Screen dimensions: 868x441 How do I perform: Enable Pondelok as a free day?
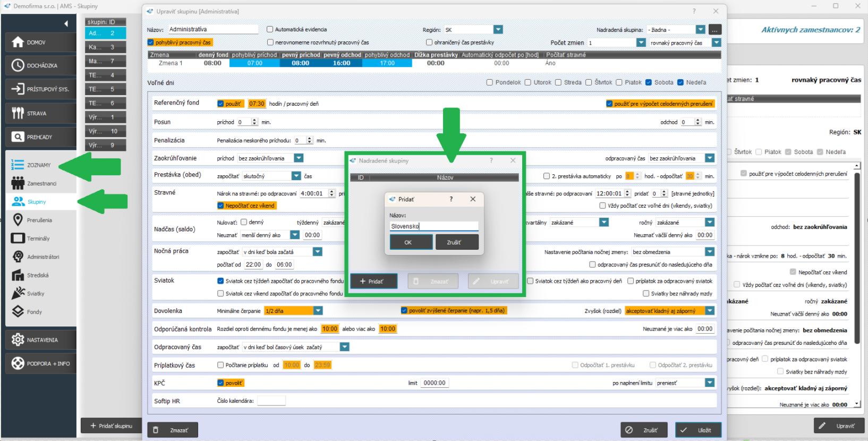click(490, 82)
